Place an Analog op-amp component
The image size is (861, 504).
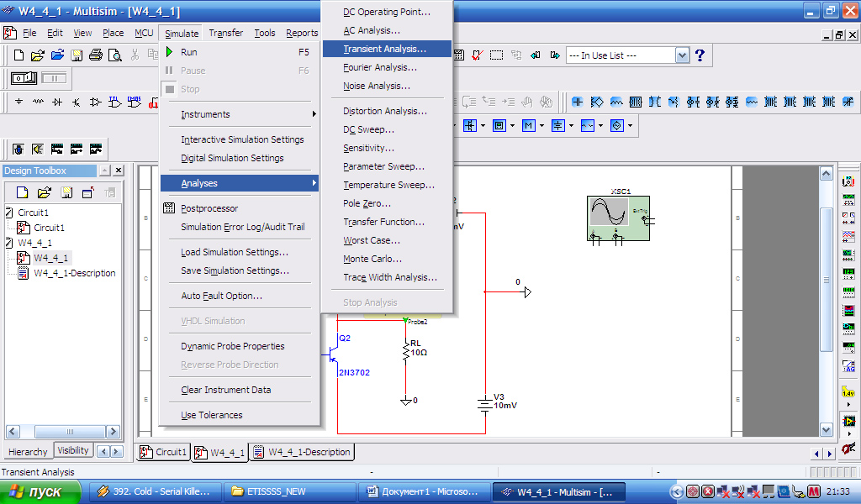click(x=96, y=102)
